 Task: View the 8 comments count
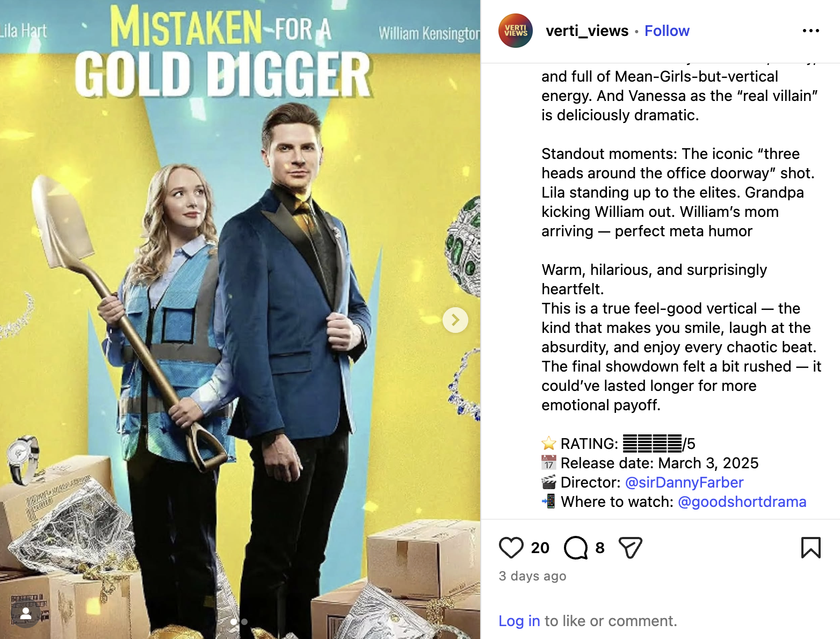pos(600,548)
